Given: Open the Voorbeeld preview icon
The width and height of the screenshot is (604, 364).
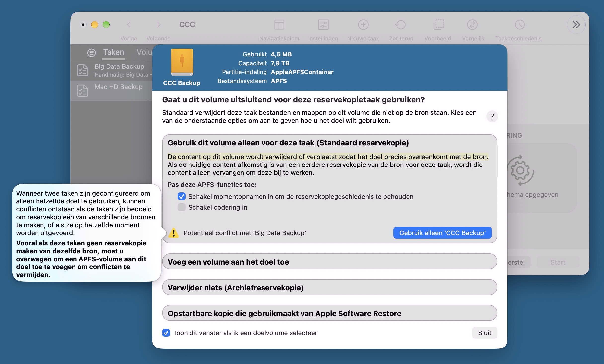Looking at the screenshot, I should pyautogui.click(x=438, y=25).
